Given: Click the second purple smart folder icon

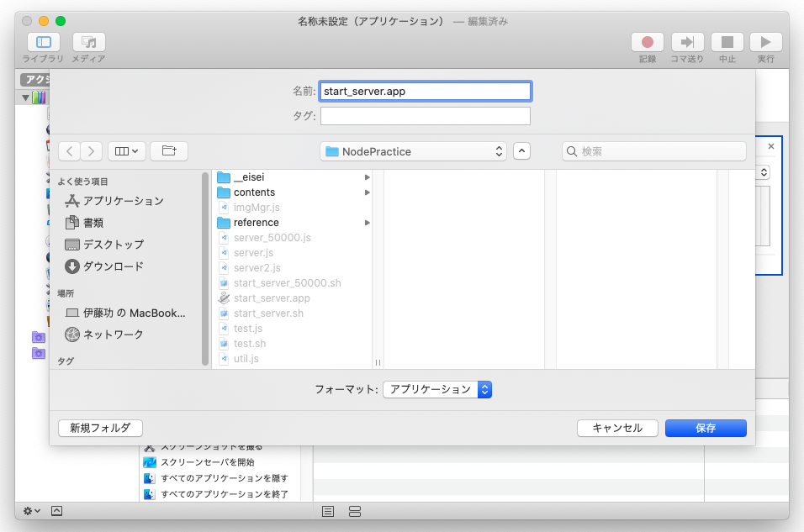Looking at the screenshot, I should [x=39, y=353].
